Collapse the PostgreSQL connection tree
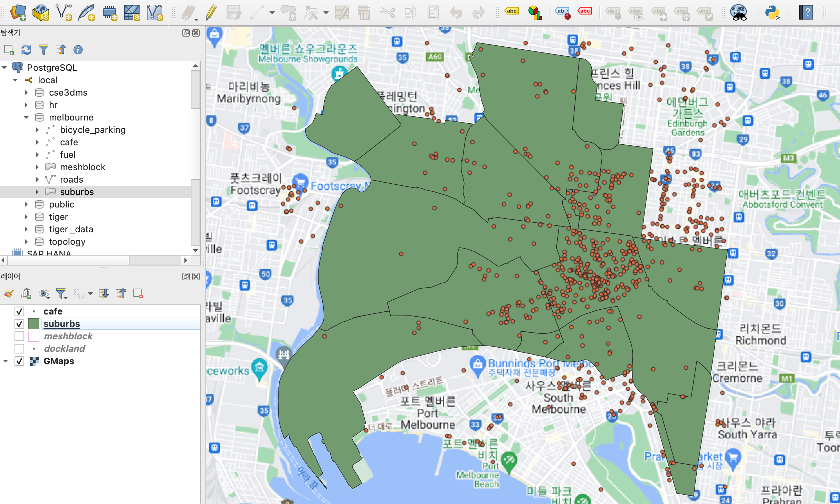The image size is (840, 504). pos(5,67)
